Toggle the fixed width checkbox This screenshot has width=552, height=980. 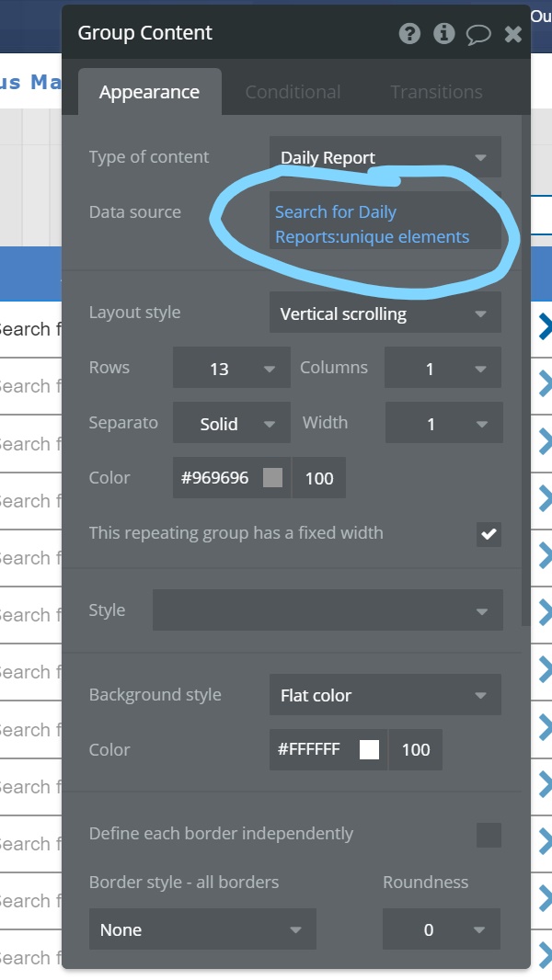point(489,534)
